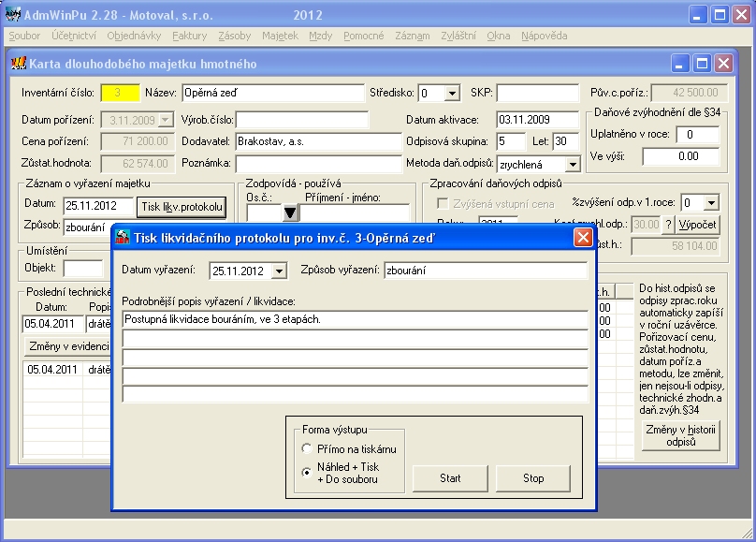Close the Tisk likvidačního protokolu dialog

[584, 237]
